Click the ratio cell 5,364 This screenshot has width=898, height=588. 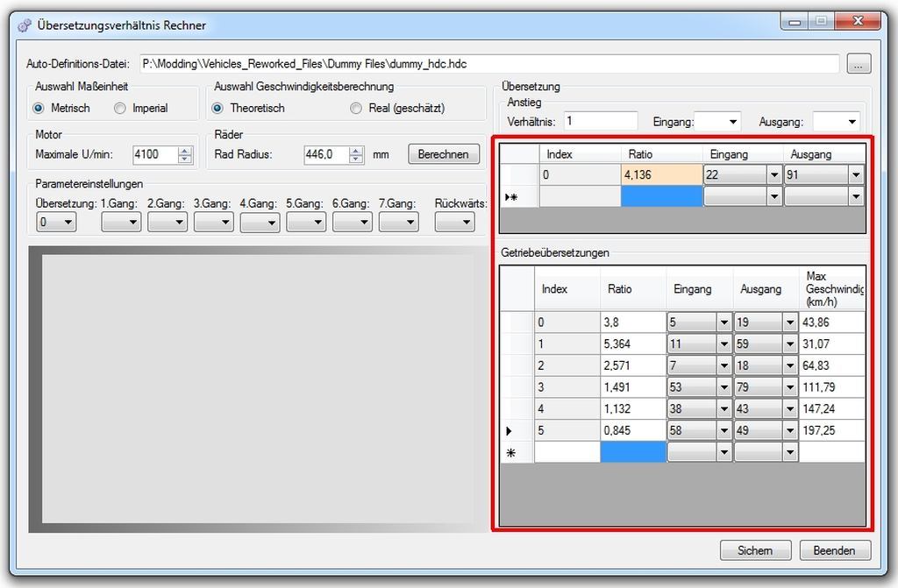633,344
